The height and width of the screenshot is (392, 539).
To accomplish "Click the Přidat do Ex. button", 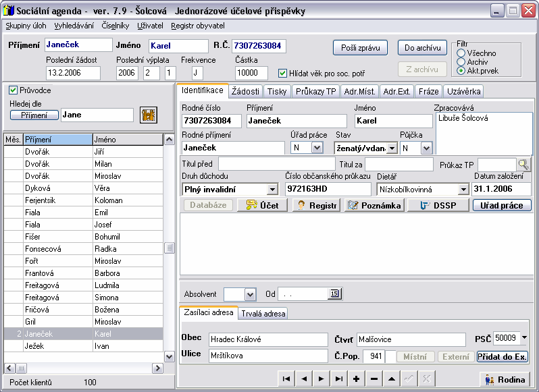I will click(503, 357).
